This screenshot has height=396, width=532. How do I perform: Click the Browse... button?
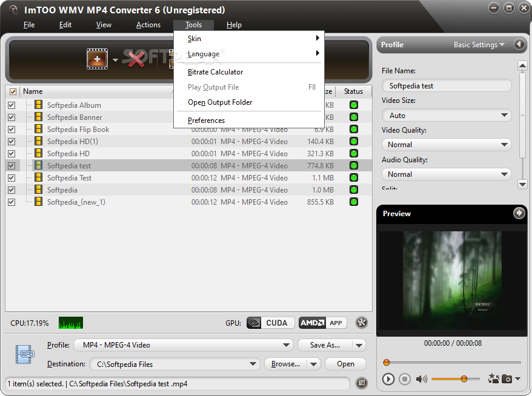(285, 364)
